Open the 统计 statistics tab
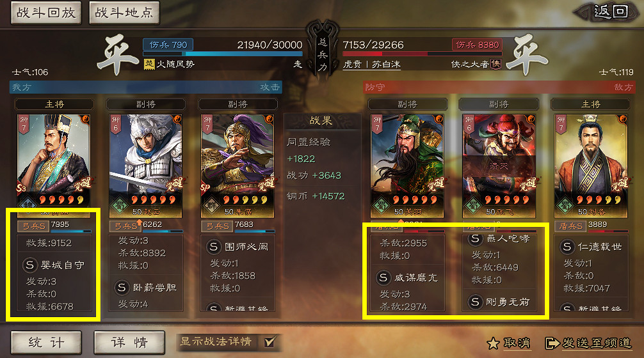The image size is (644, 358). (x=46, y=343)
